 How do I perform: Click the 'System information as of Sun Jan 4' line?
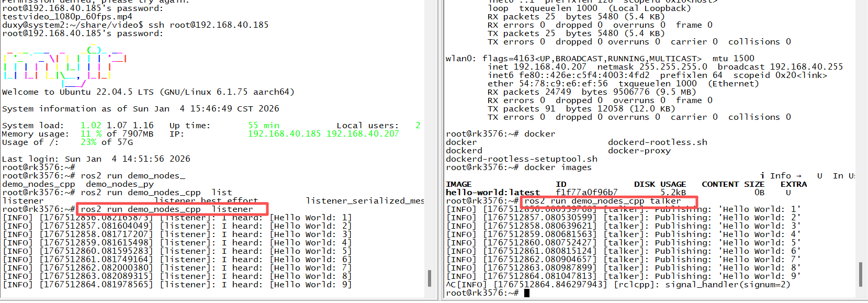click(x=141, y=109)
